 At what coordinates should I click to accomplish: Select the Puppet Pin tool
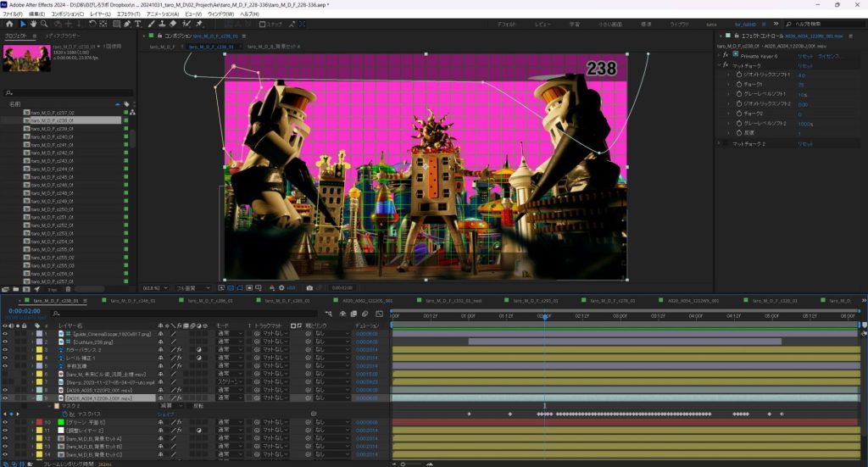pyautogui.click(x=199, y=24)
